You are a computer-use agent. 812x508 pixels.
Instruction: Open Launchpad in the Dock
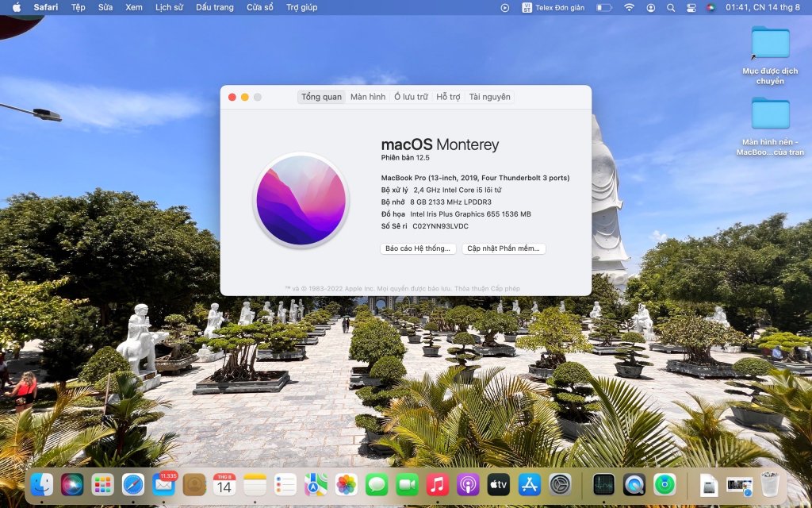[102, 485]
